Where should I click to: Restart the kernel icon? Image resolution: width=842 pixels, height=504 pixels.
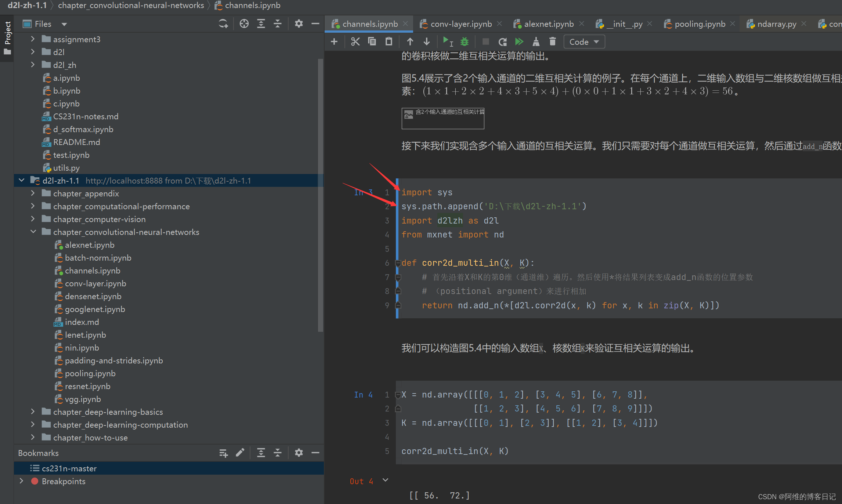tap(502, 42)
